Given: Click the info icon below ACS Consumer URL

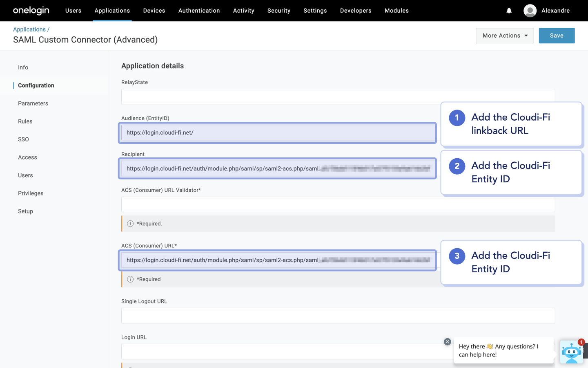Looking at the screenshot, I should coord(130,279).
